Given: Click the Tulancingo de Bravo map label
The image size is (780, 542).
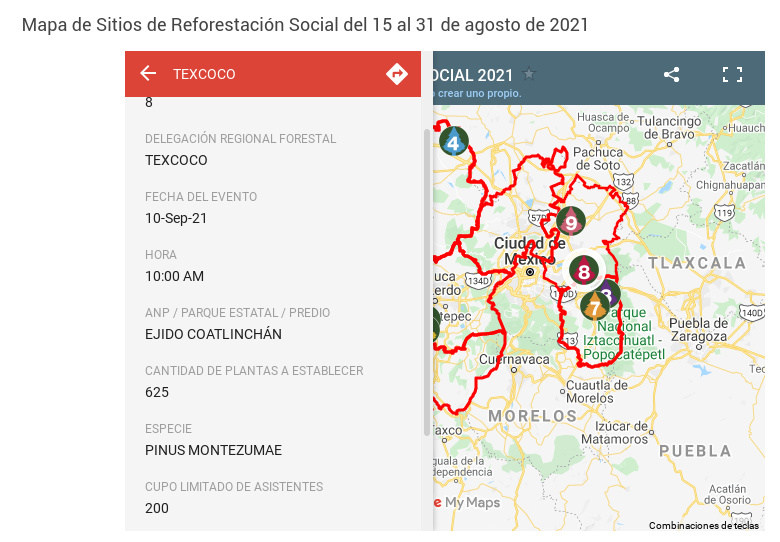Looking at the screenshot, I should click(669, 127).
